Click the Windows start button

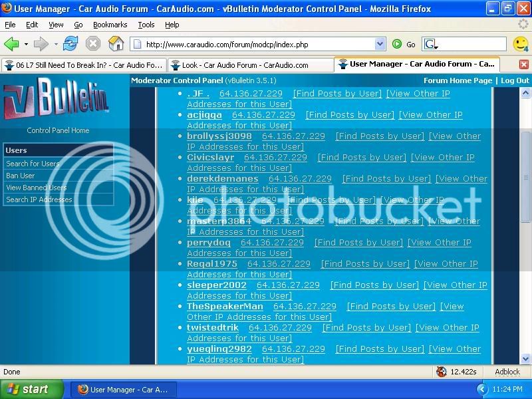click(x=32, y=389)
